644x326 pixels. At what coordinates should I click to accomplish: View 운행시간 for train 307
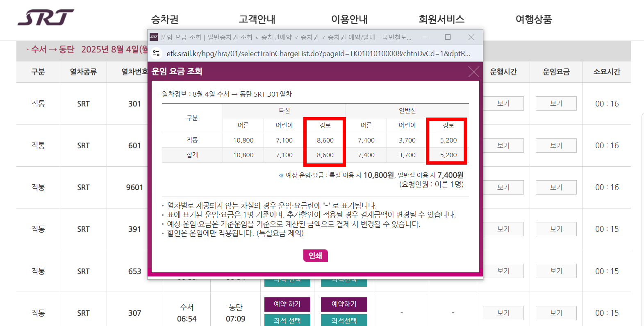[503, 313]
